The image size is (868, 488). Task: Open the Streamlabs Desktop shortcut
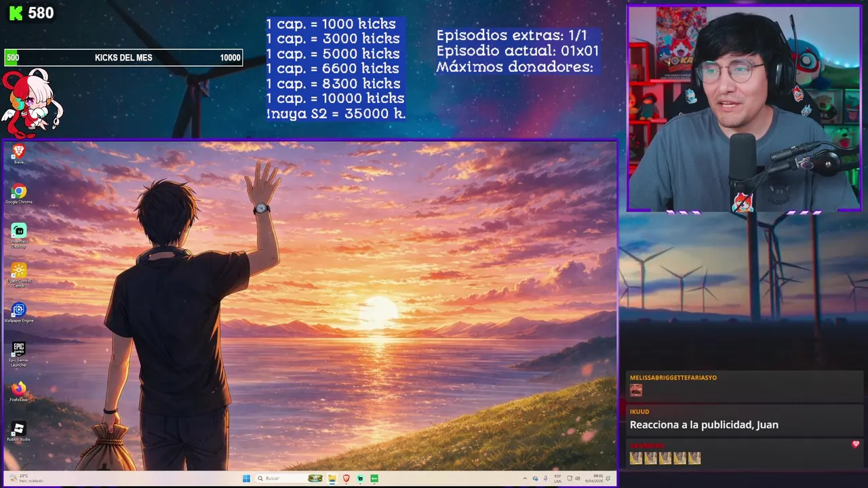[19, 235]
